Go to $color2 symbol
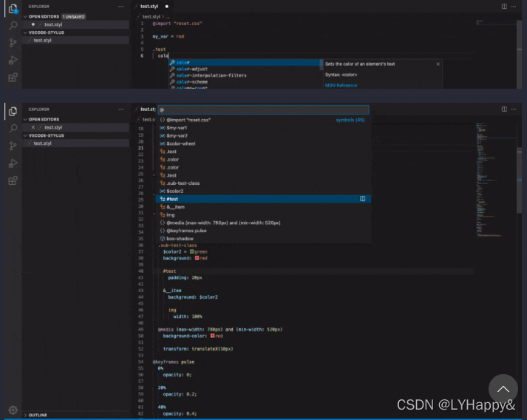 [x=263, y=191]
